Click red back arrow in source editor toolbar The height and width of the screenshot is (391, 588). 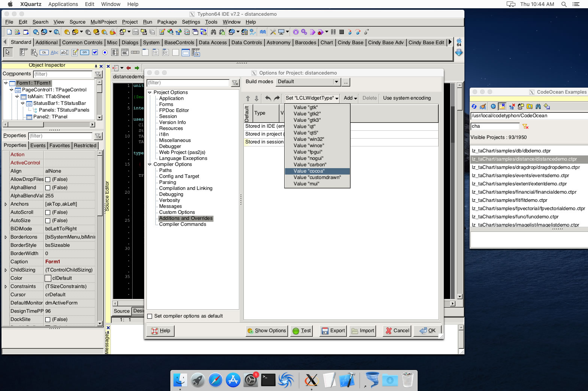(128, 68)
